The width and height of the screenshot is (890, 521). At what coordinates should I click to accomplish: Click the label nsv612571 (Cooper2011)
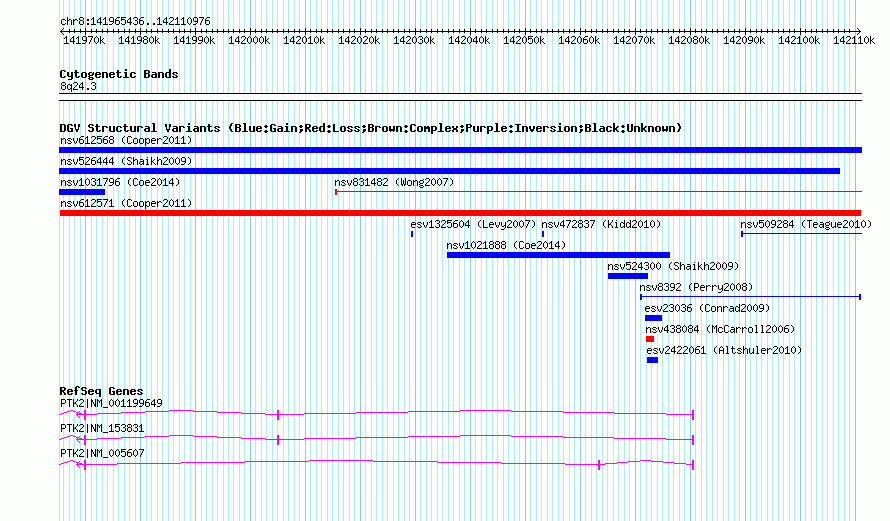tap(126, 203)
